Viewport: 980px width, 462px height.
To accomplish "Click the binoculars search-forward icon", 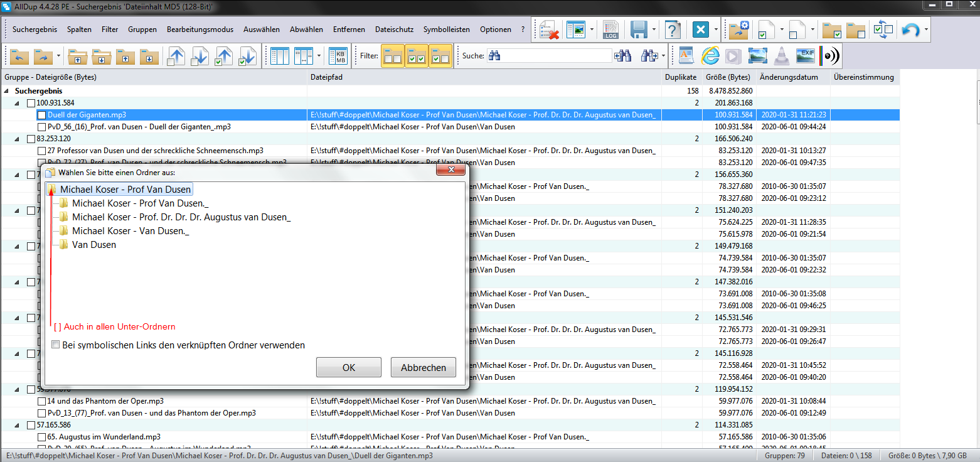I will click(x=649, y=56).
